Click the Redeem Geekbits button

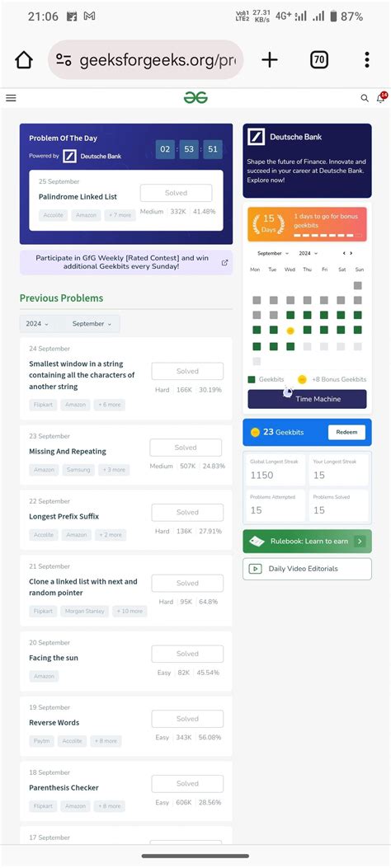tap(346, 432)
